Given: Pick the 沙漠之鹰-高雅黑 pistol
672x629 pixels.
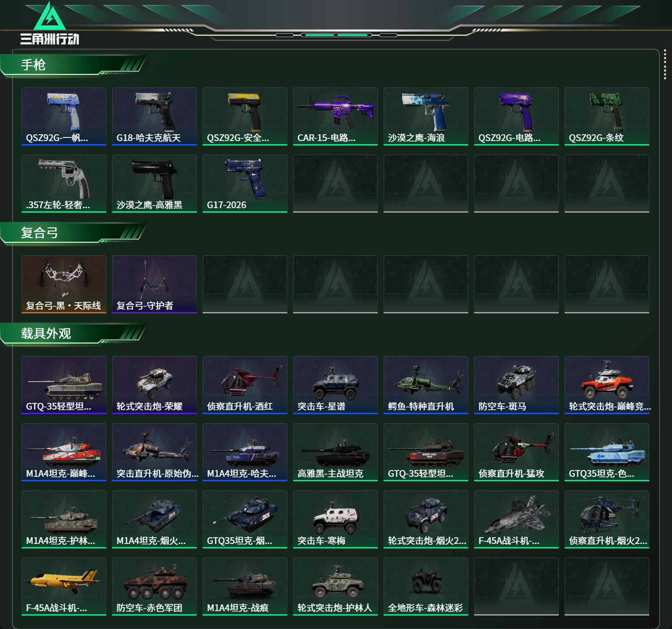Looking at the screenshot, I should click(154, 184).
